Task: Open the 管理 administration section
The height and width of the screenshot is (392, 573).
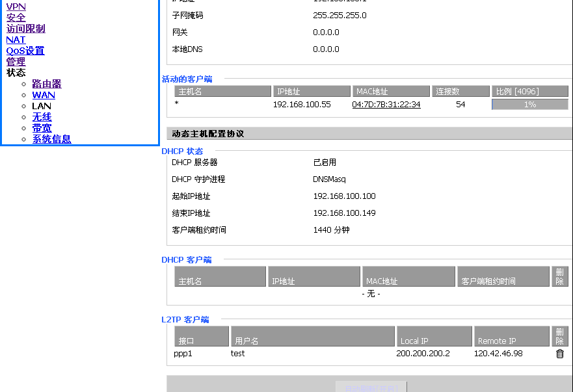Action: 16,62
